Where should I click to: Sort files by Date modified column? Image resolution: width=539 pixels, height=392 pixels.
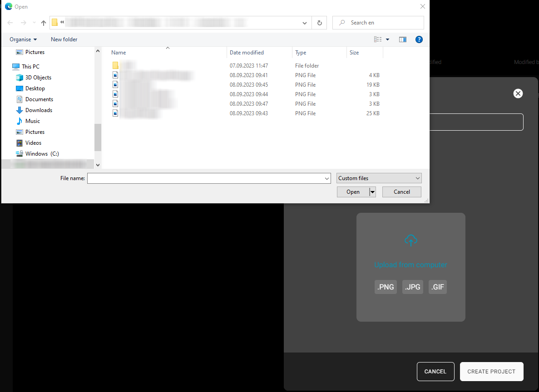(x=247, y=53)
